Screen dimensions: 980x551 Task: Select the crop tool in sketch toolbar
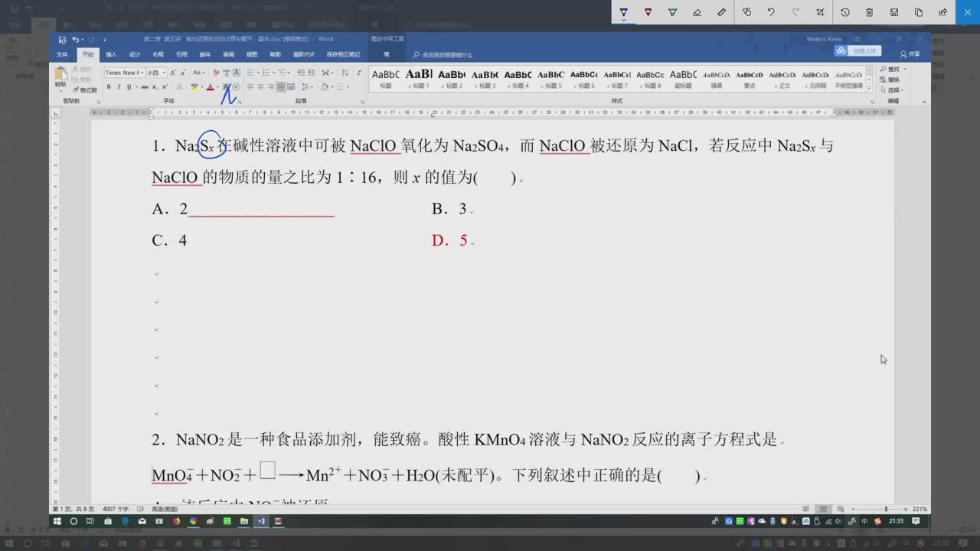[820, 12]
